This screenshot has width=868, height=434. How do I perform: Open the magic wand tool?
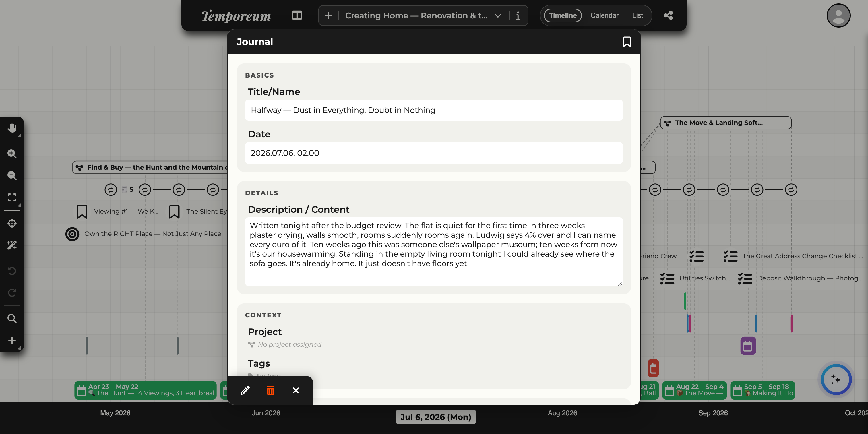coord(12,245)
